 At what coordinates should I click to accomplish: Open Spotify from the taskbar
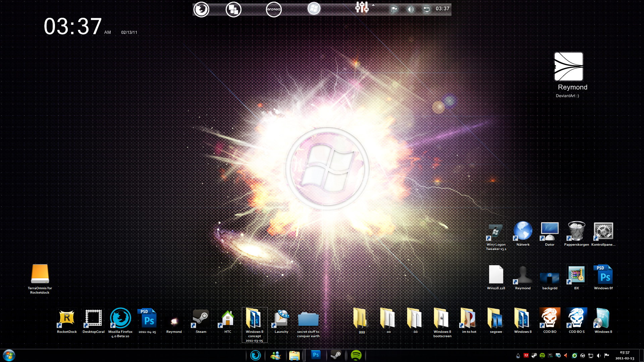(356, 355)
